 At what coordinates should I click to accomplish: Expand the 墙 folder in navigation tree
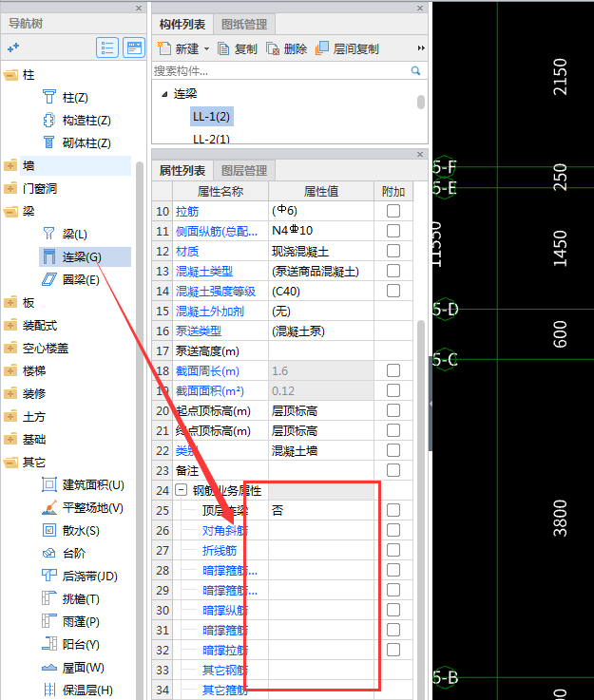click(10, 165)
